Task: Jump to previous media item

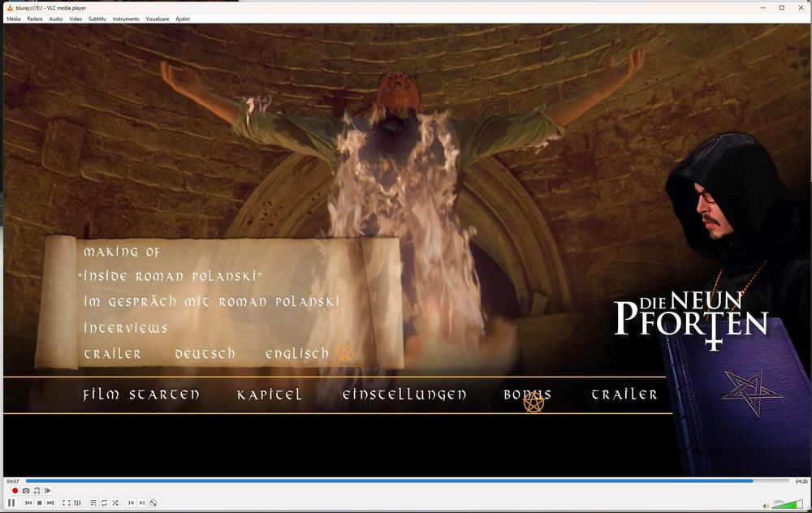Action: click(28, 502)
